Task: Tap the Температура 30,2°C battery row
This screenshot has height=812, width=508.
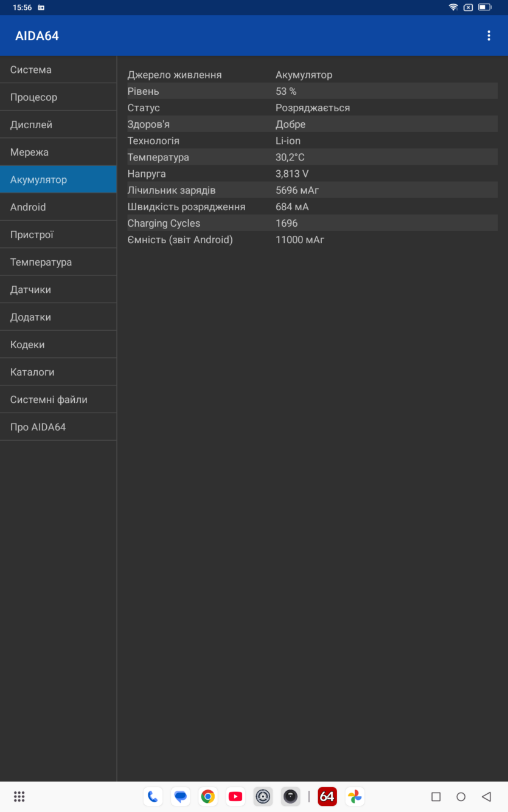Action: click(x=312, y=157)
